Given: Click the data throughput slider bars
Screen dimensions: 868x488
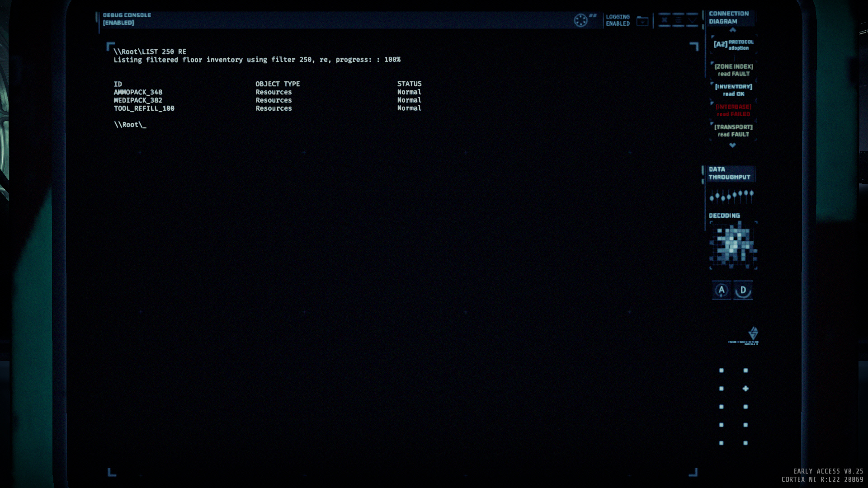Looking at the screenshot, I should click(731, 196).
